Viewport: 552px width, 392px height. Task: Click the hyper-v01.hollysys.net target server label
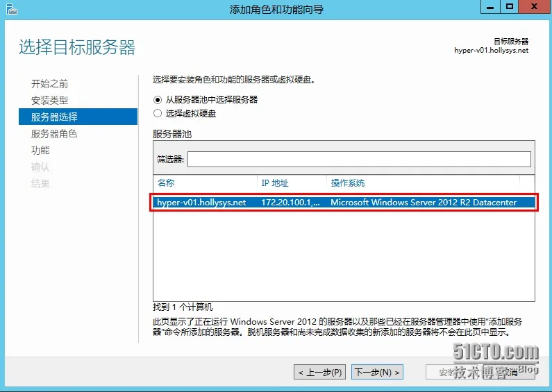pos(491,51)
